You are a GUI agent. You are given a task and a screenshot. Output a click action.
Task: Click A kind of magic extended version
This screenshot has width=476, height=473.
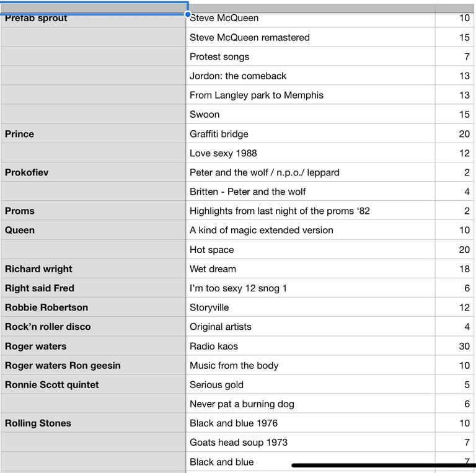coord(311,230)
